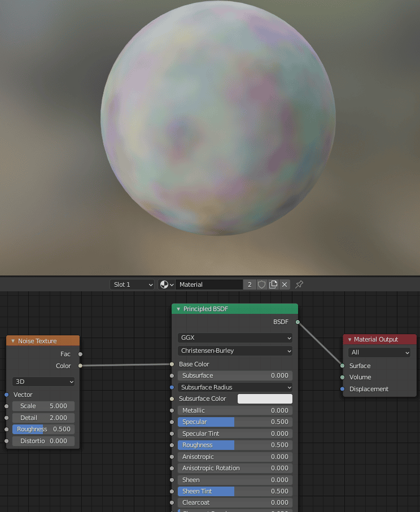Adjust the Sheen Tint slider
The height and width of the screenshot is (512, 420).
point(235,492)
